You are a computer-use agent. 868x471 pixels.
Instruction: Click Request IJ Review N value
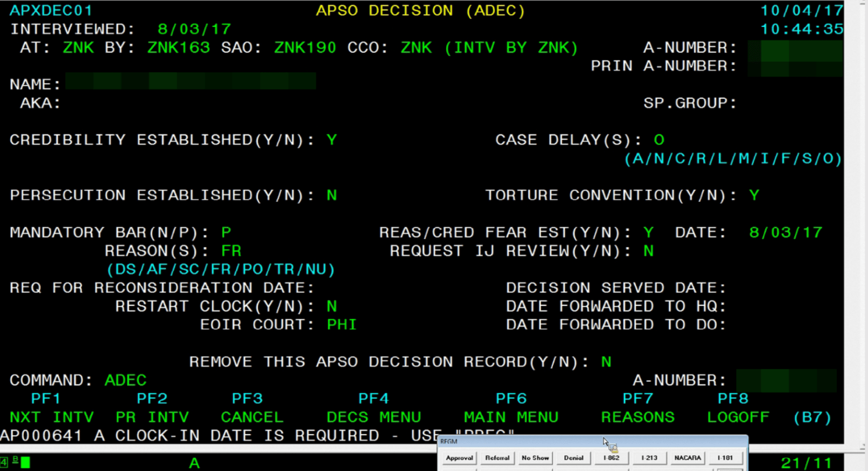[x=648, y=251]
